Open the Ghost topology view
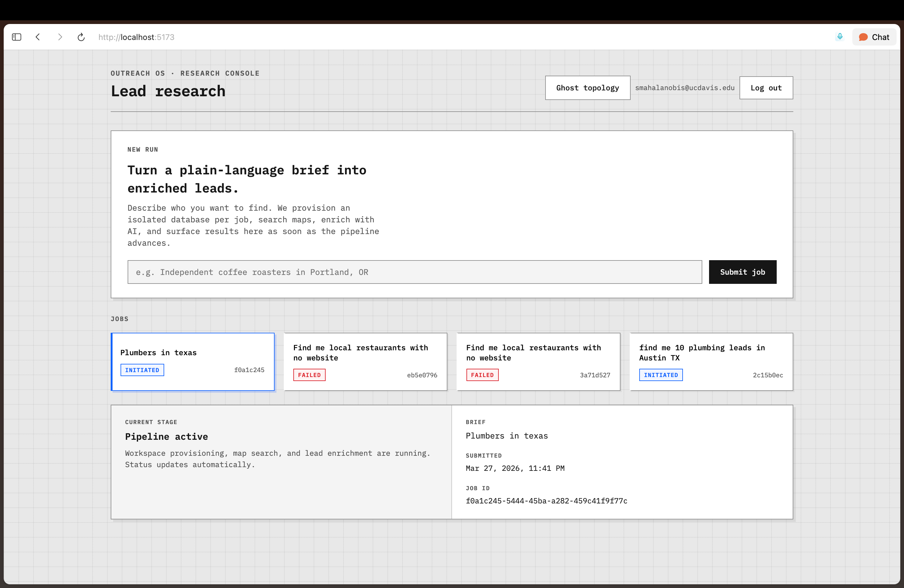Image resolution: width=904 pixels, height=588 pixels. coord(587,88)
